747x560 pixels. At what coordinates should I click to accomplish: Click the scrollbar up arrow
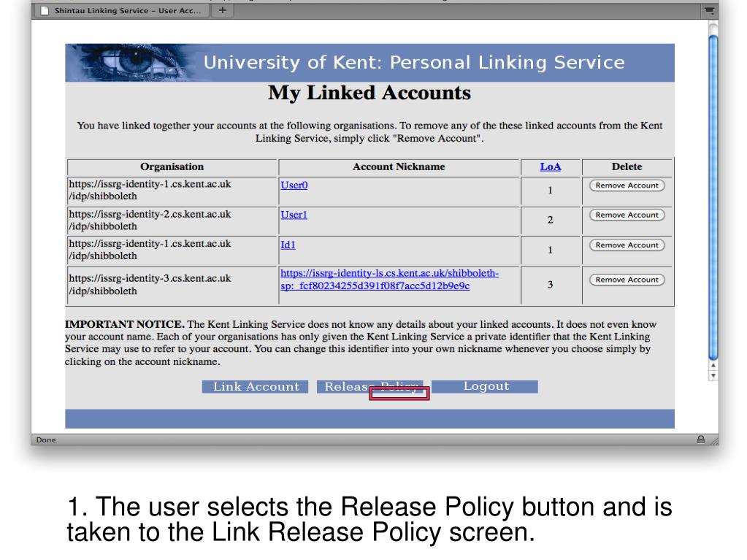tap(713, 365)
